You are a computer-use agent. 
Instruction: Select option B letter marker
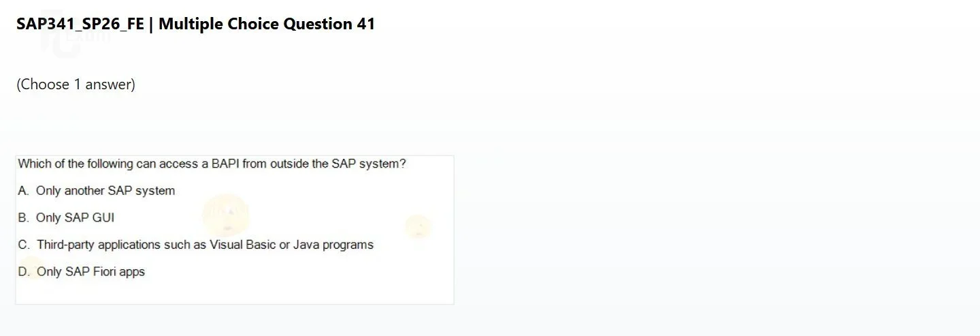point(23,218)
